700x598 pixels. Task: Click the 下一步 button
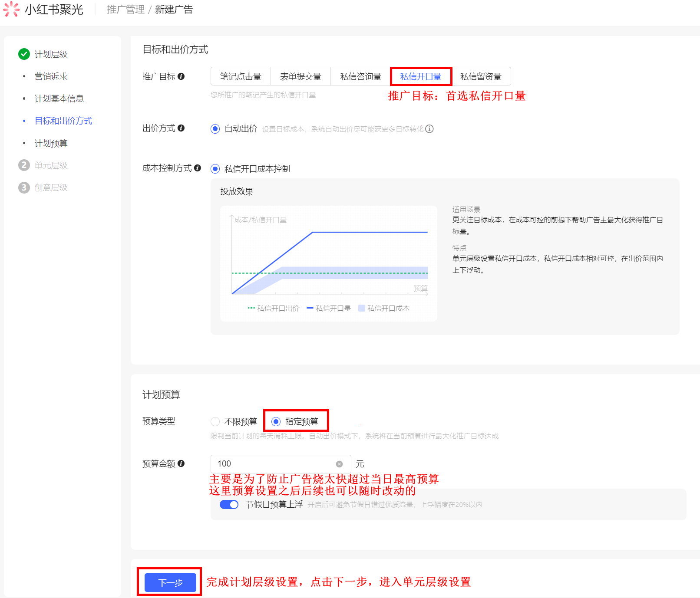tap(170, 582)
